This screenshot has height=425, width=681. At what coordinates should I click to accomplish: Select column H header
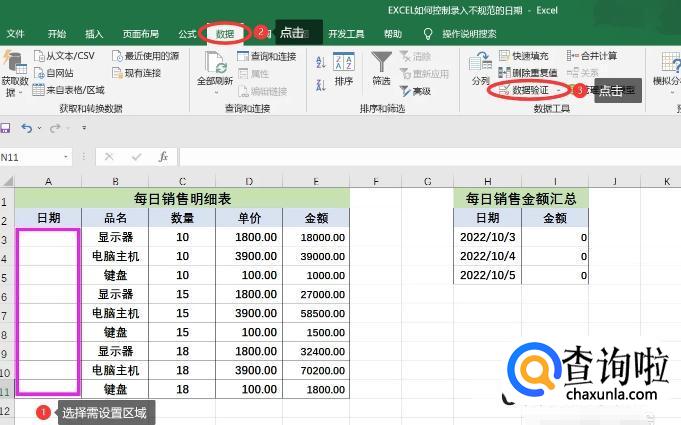[487, 181]
